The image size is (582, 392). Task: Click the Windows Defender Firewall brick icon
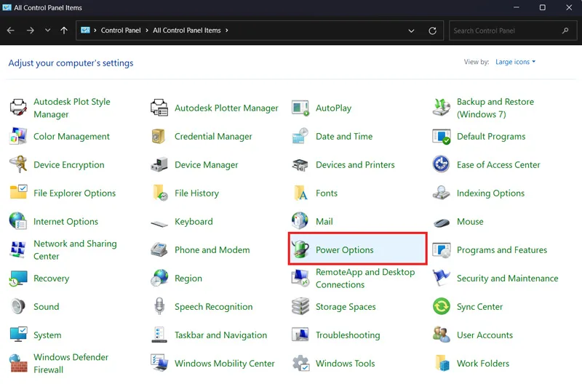(18, 363)
